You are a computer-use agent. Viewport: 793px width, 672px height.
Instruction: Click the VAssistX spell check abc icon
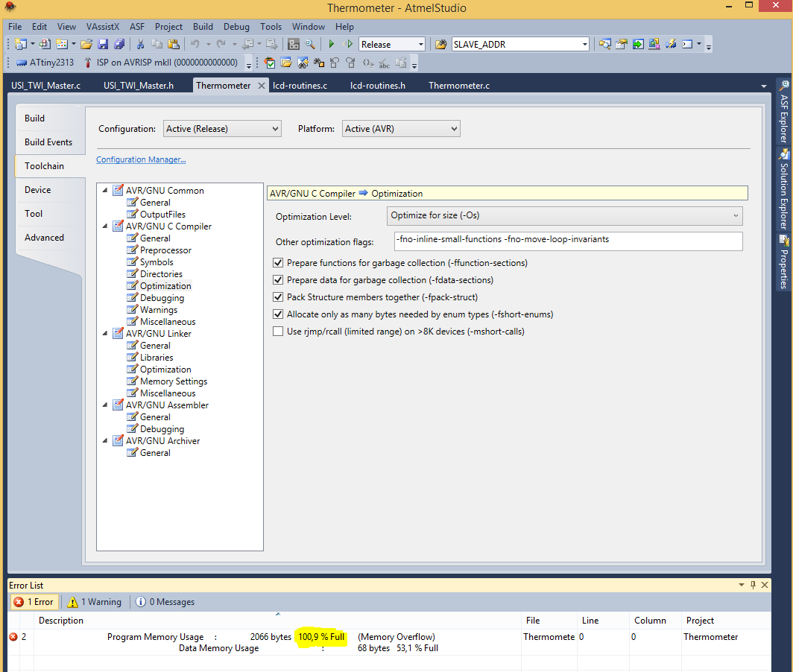pyautogui.click(x=385, y=63)
